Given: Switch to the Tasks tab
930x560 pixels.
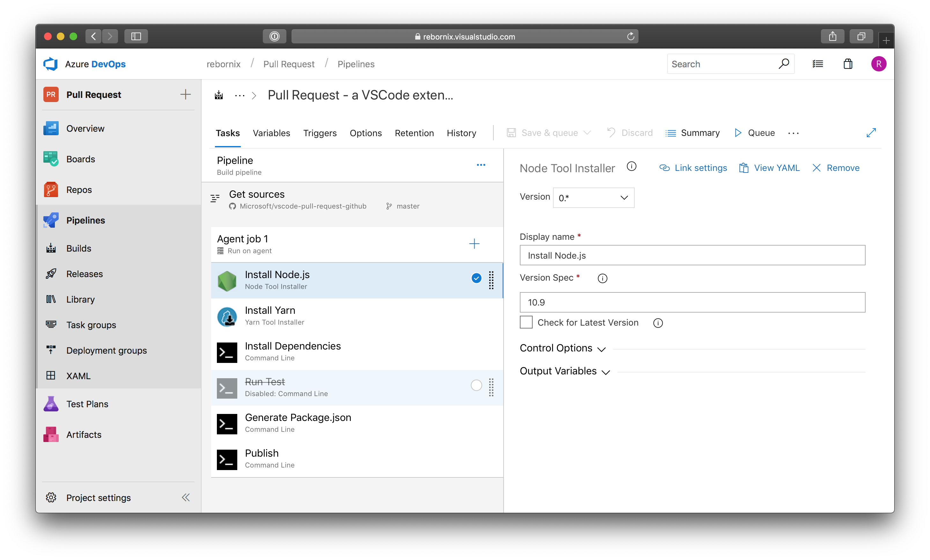Looking at the screenshot, I should (x=227, y=133).
